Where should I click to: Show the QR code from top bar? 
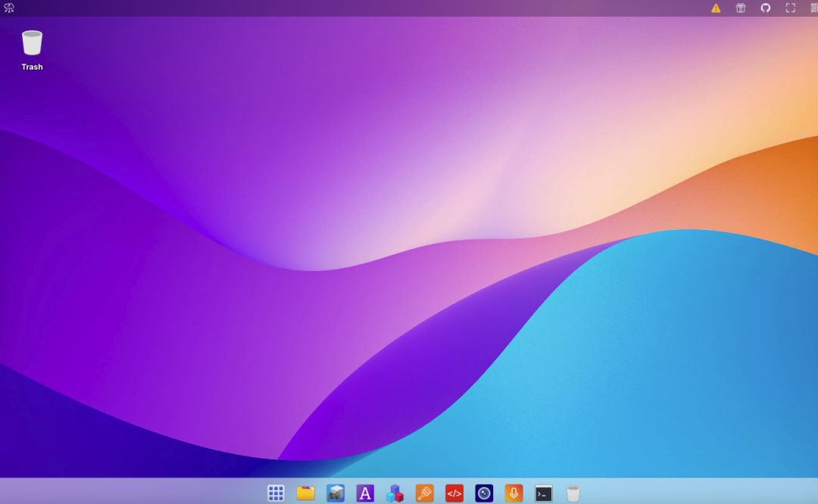pyautogui.click(x=813, y=8)
